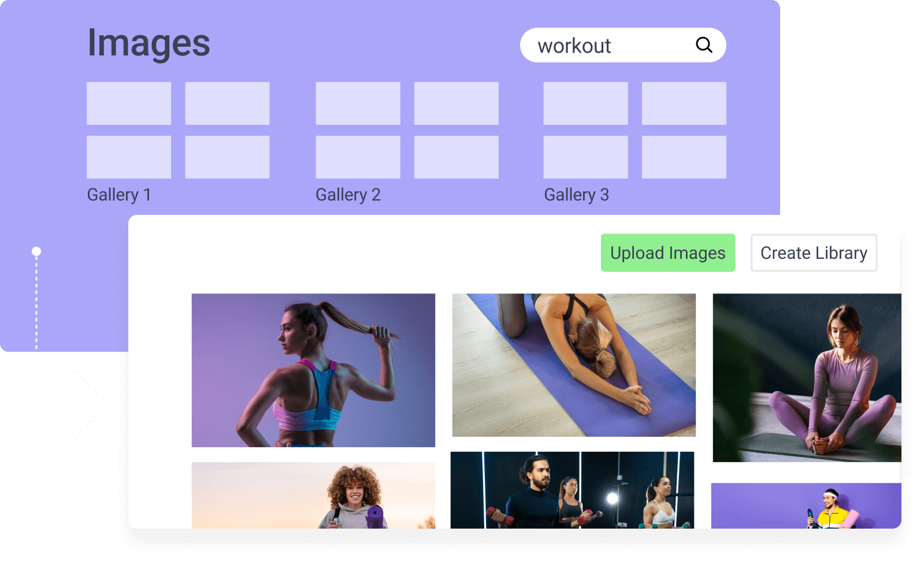Image resolution: width=924 pixels, height=565 pixels.
Task: Select the top-right placeholder in Gallery 3
Action: (684, 103)
